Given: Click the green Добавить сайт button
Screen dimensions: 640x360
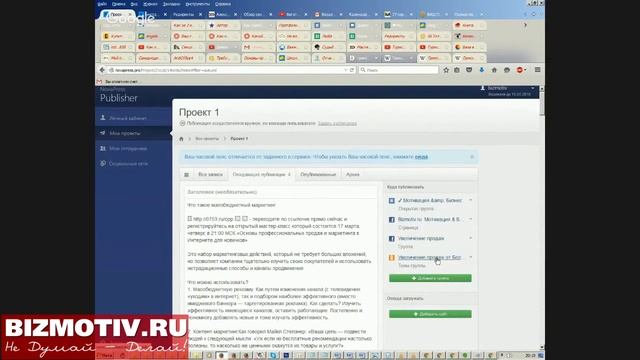Looking at the screenshot, I should tap(430, 314).
